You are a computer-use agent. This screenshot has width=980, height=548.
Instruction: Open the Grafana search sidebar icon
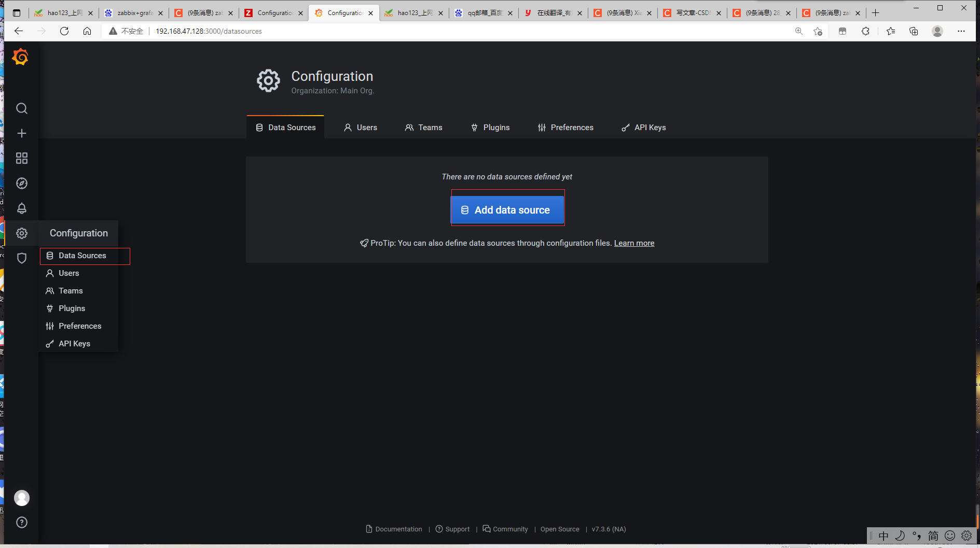22,108
